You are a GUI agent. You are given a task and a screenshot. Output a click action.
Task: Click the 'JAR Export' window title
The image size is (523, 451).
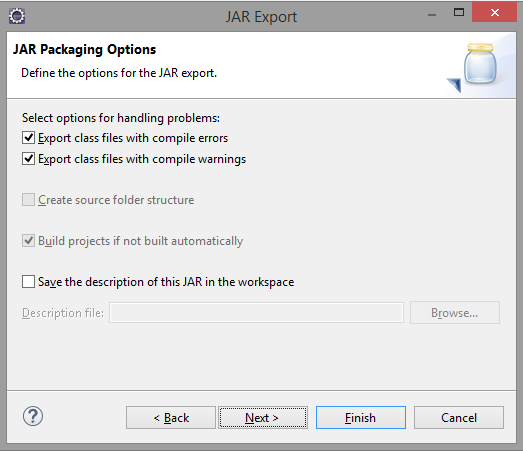tap(261, 17)
